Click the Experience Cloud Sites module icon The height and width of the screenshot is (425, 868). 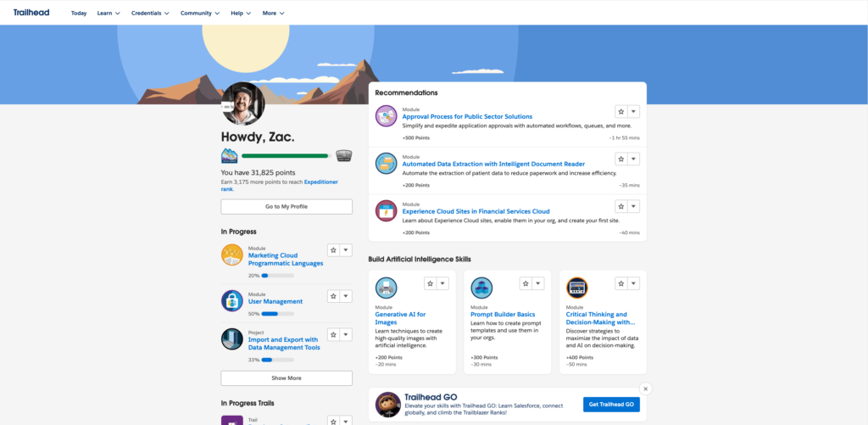[386, 211]
